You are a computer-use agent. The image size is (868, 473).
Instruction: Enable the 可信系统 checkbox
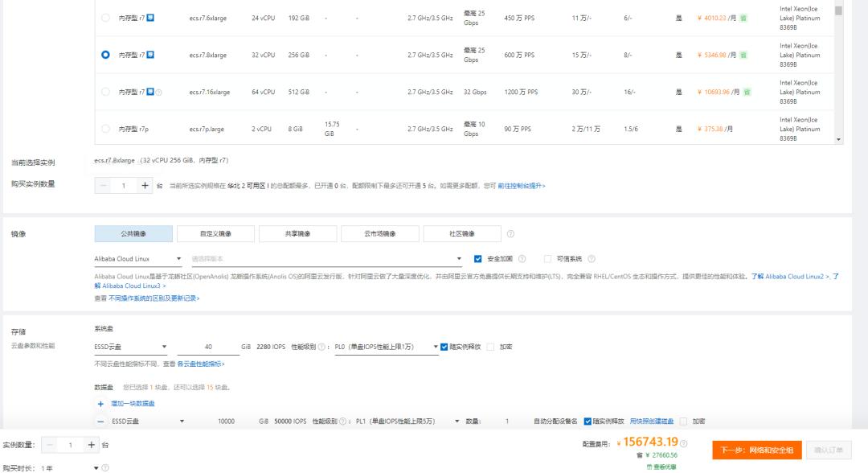[547, 258]
